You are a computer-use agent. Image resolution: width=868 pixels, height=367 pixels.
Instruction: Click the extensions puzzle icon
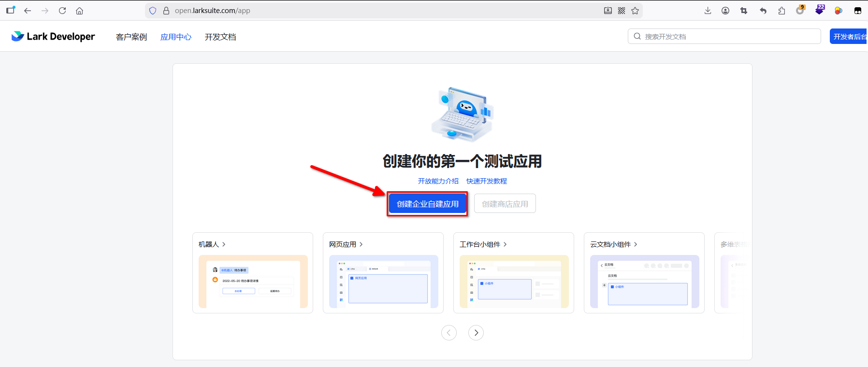781,11
